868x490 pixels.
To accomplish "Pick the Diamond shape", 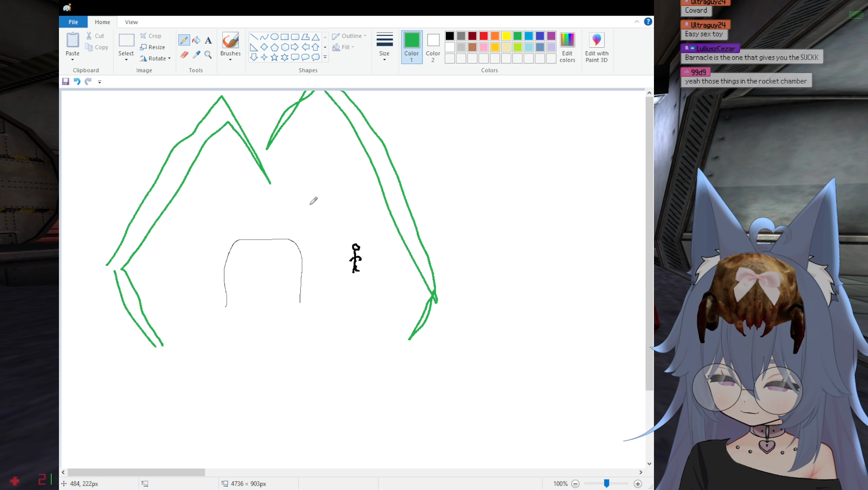I will click(x=264, y=47).
